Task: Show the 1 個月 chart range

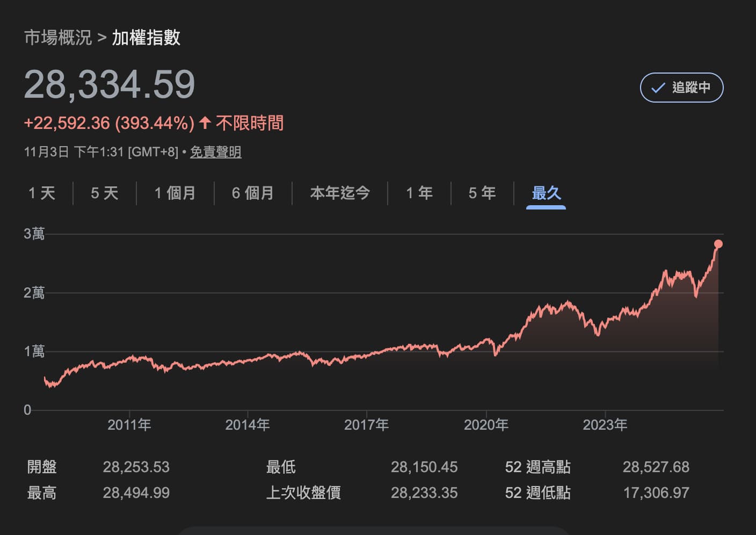Action: coord(175,193)
